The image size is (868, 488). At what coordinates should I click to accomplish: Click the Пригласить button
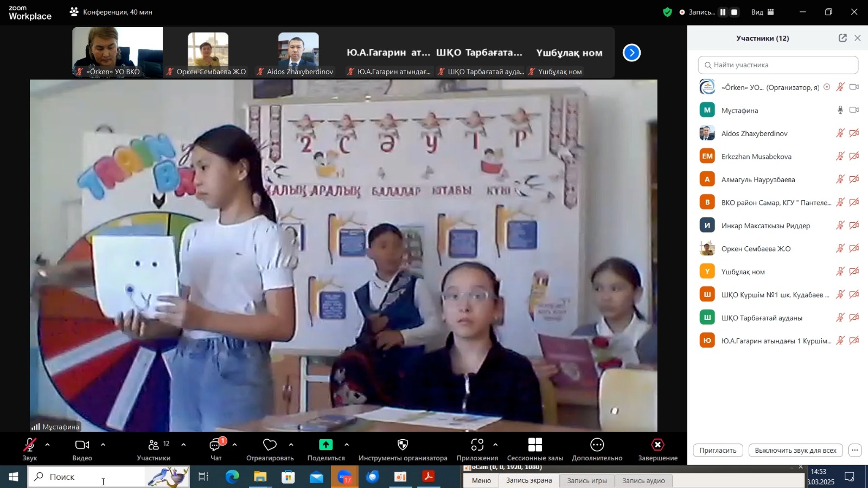pos(717,450)
